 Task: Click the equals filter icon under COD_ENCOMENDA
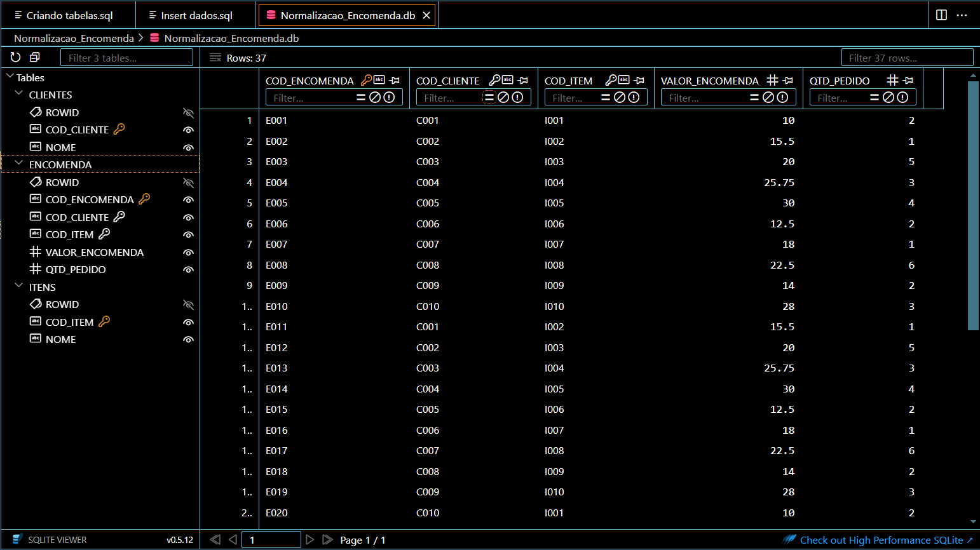(361, 97)
